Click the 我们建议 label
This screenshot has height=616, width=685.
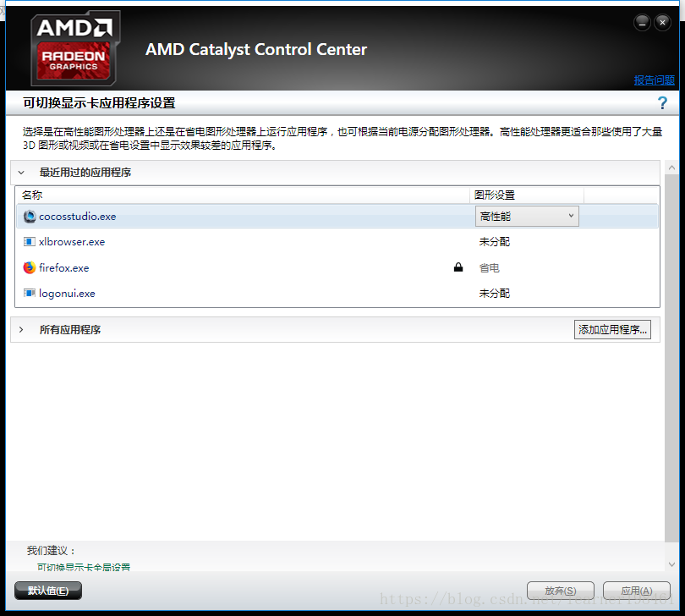[51, 551]
